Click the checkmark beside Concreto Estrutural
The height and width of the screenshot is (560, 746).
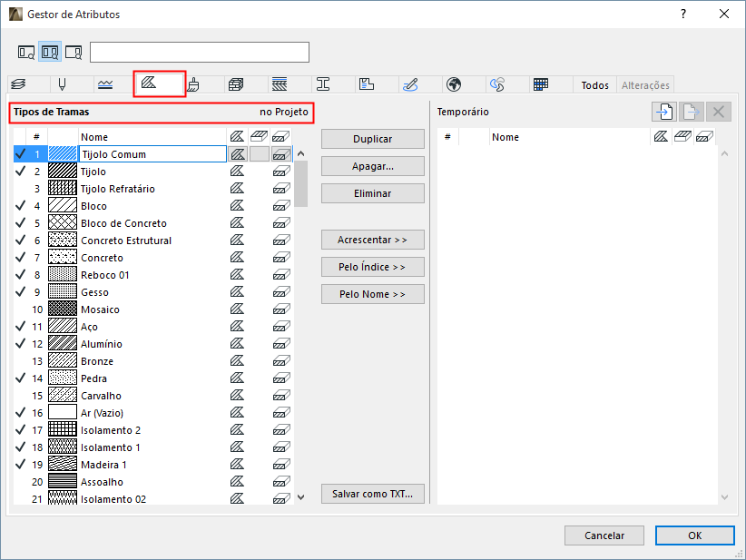(21, 240)
